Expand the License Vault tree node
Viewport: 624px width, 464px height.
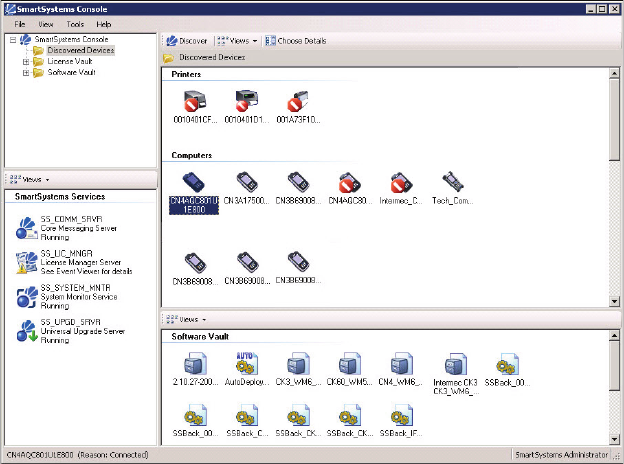click(x=26, y=62)
